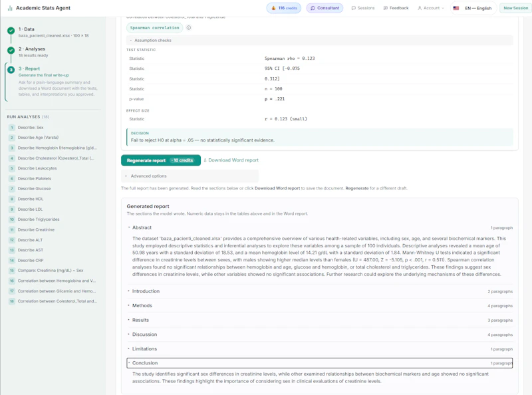Open the Consultant chat
Image resolution: width=532 pixels, height=395 pixels.
[x=325, y=8]
